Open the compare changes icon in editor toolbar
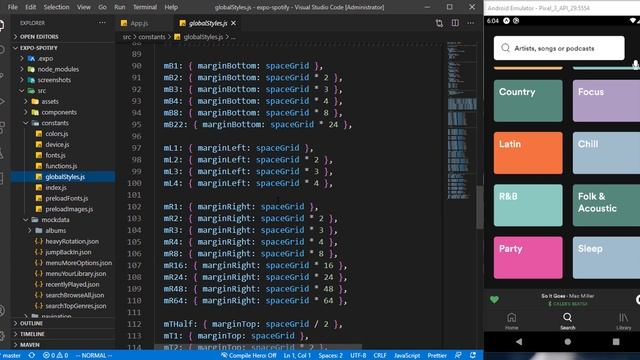The width and height of the screenshot is (640, 360). (x=439, y=23)
